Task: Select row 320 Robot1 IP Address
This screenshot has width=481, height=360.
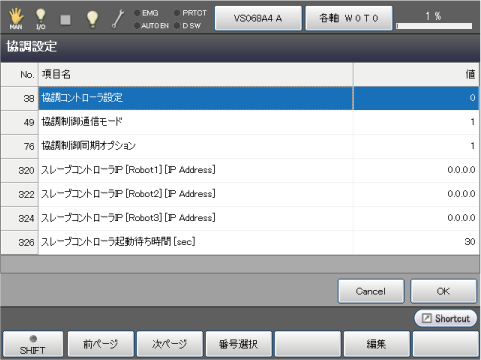Action: click(x=240, y=170)
